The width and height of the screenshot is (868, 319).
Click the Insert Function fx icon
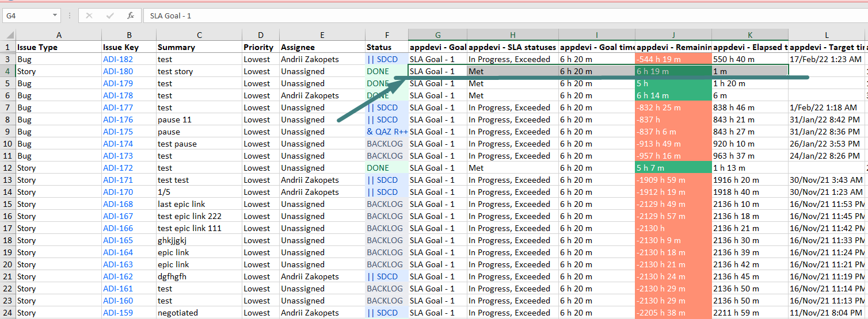[x=131, y=16]
